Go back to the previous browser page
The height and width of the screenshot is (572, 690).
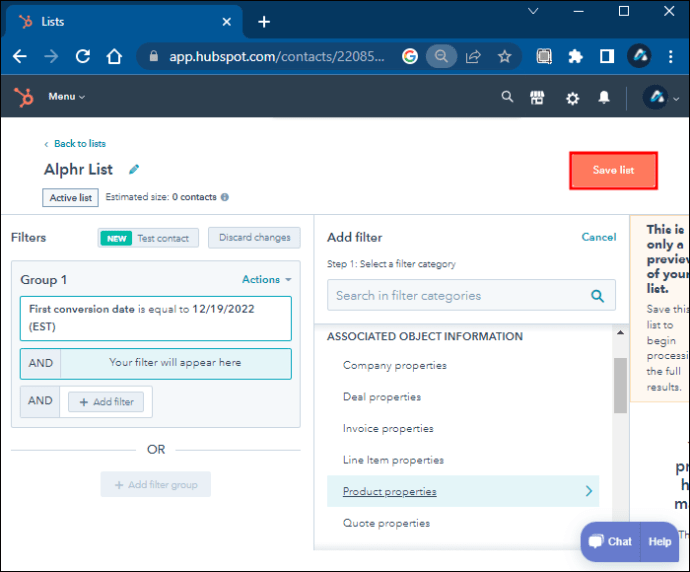[20, 56]
